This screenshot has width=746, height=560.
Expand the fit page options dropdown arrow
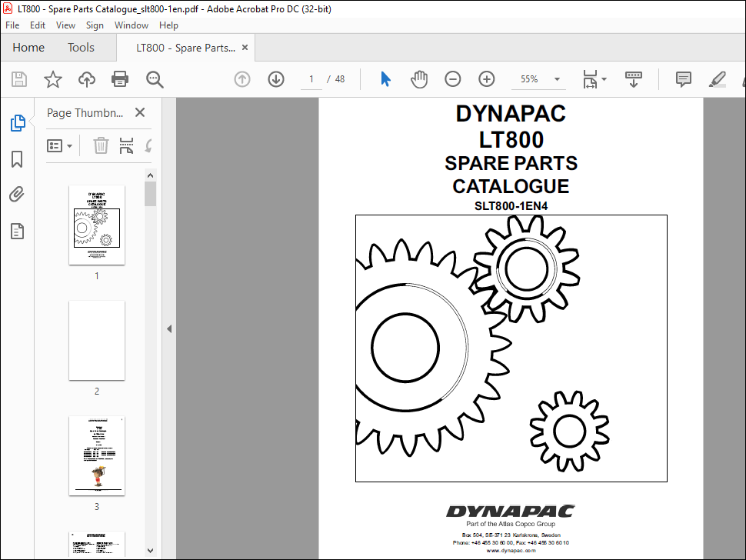[604, 79]
